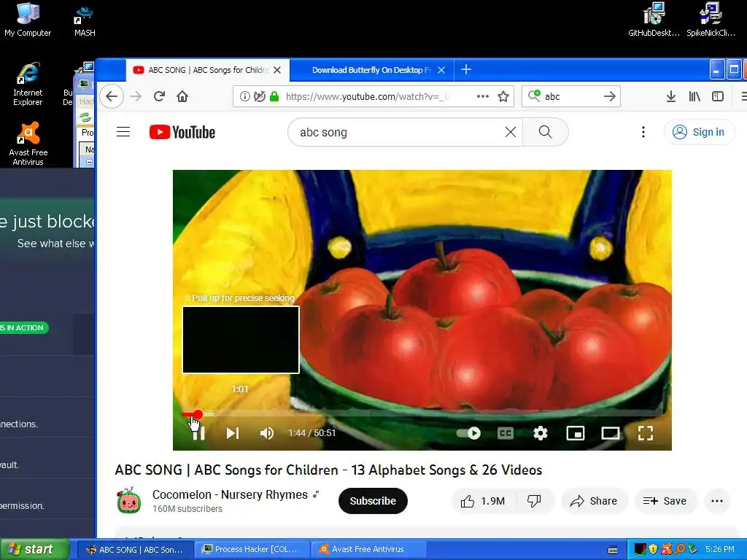Image resolution: width=747 pixels, height=560 pixels.
Task: Mute the video with the speaker icon
Action: (x=267, y=433)
